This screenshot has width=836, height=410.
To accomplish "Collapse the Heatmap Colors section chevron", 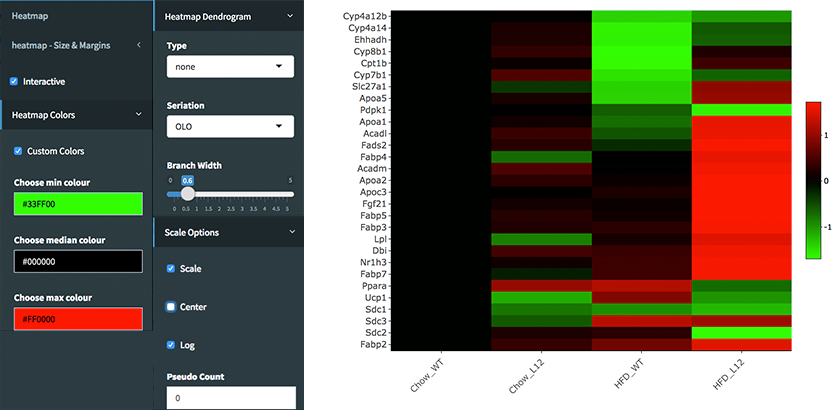I will coord(139,114).
